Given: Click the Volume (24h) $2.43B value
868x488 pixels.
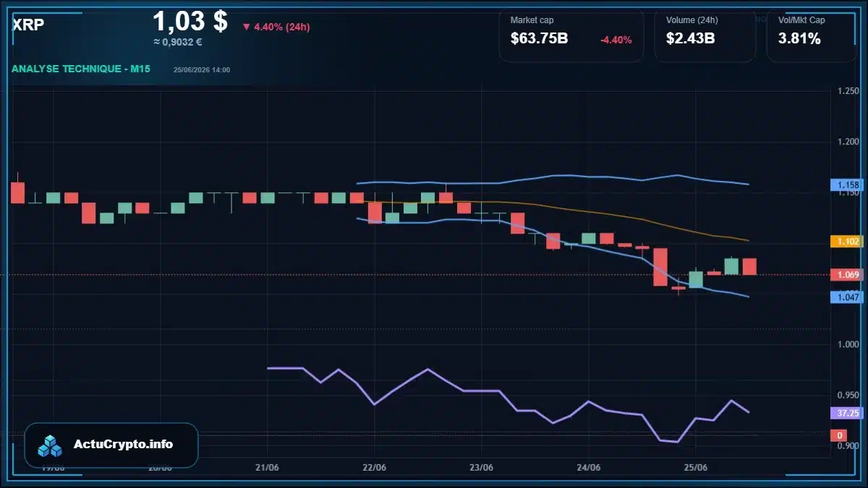Looking at the screenshot, I should 690,39.
